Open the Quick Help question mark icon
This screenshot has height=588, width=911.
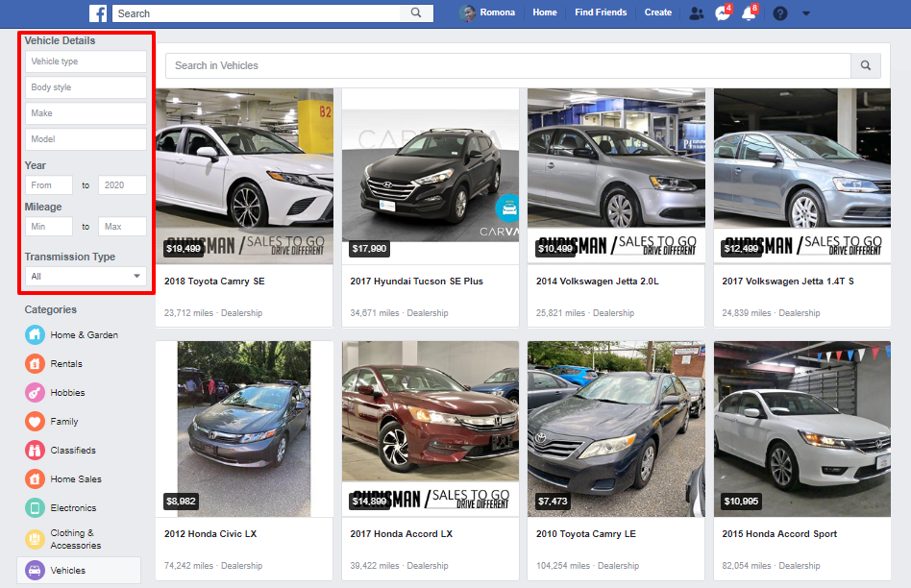pyautogui.click(x=780, y=13)
